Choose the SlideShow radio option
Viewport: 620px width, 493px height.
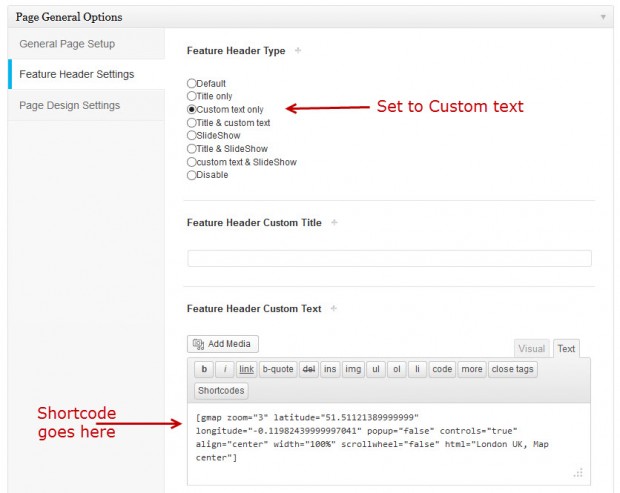(192, 136)
